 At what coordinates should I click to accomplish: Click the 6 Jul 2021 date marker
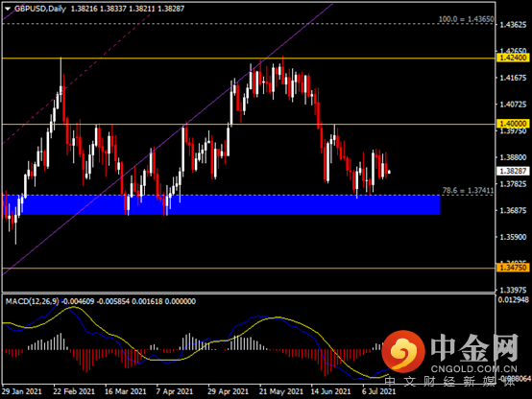click(378, 391)
